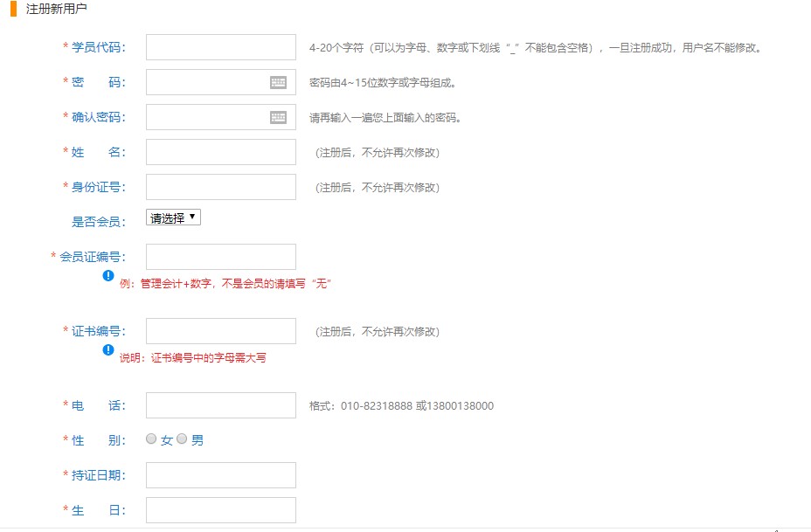The width and height of the screenshot is (811, 532).
Task: Select the 男 radio button for gender
Action: [182, 440]
